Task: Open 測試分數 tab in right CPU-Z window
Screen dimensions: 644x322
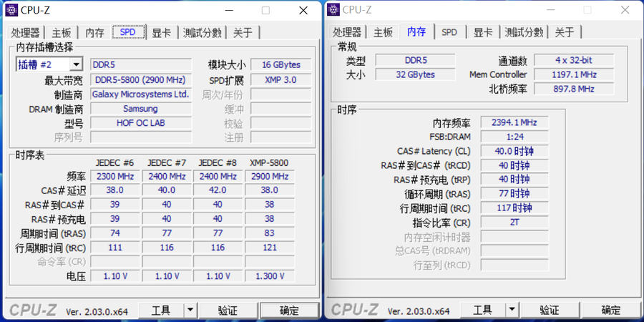Action: click(524, 32)
